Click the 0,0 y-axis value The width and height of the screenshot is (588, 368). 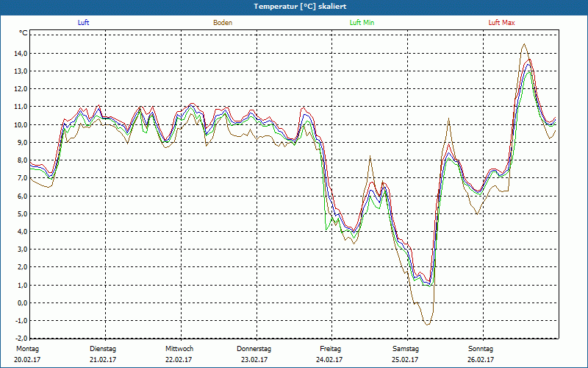[x=23, y=303]
